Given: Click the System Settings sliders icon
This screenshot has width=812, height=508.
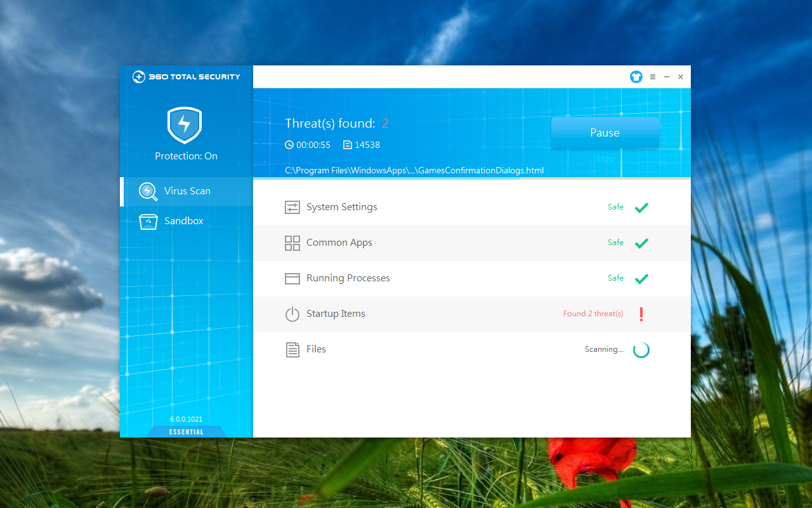Looking at the screenshot, I should click(292, 208).
